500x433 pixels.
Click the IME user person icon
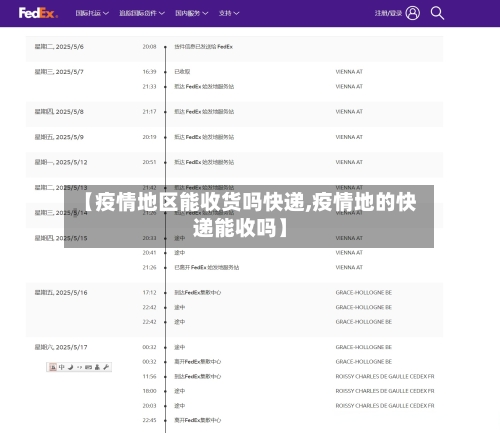tap(97, 367)
